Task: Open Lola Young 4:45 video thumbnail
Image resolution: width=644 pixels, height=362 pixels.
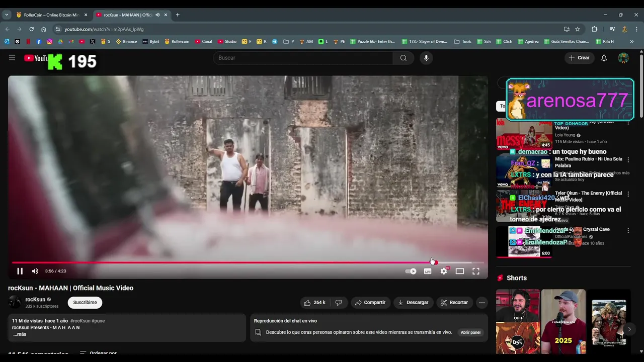Action: point(524,134)
